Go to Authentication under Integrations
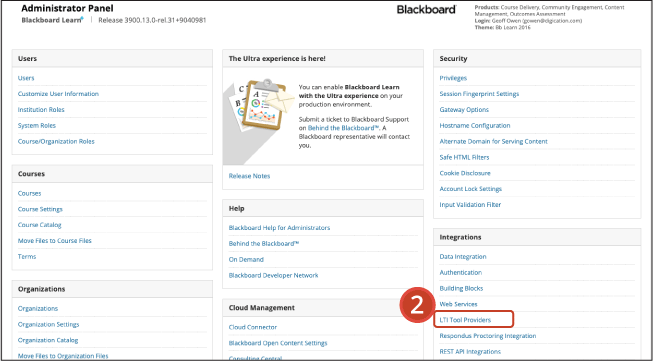The width and height of the screenshot is (653, 361). click(x=461, y=272)
